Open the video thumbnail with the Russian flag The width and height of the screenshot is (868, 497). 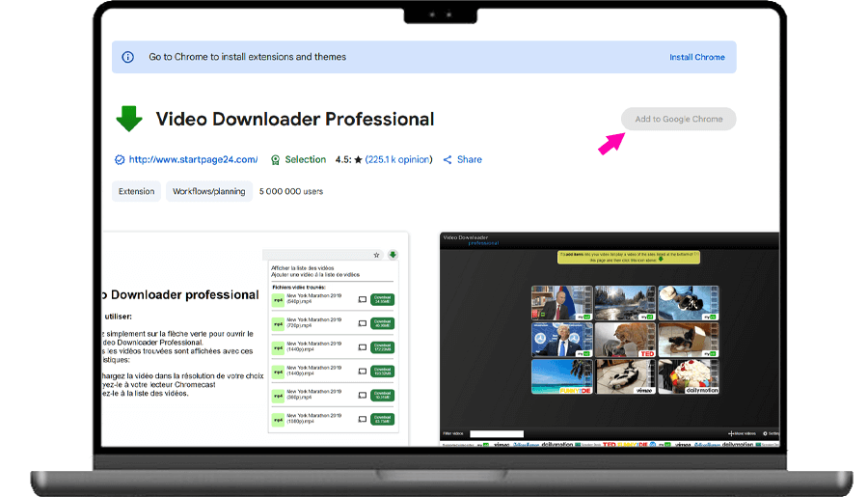562,303
